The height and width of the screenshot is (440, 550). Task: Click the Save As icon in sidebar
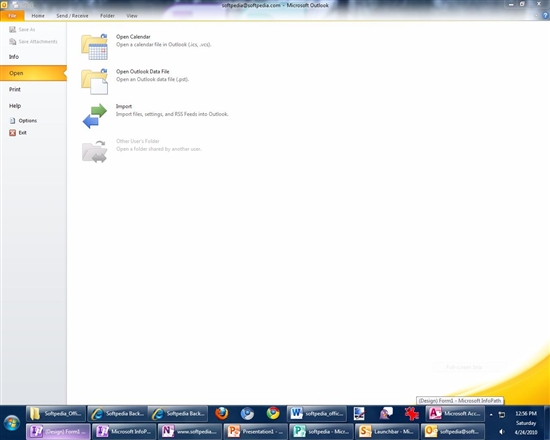(x=13, y=29)
